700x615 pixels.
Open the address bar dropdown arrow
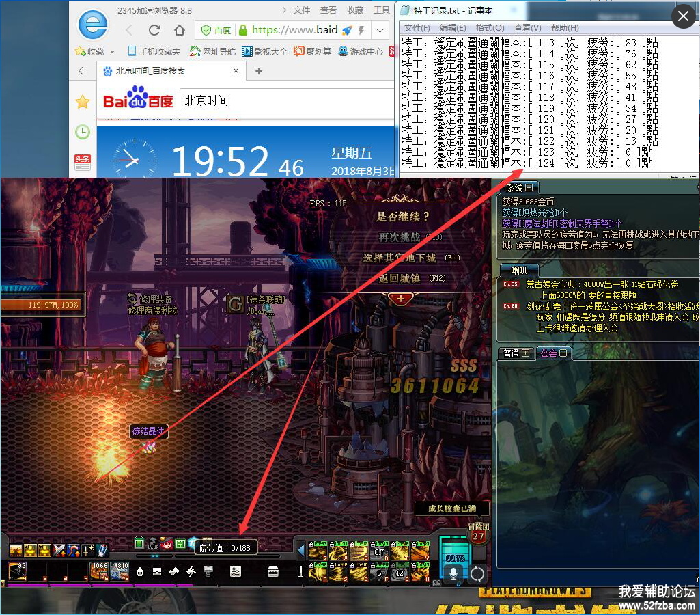click(x=380, y=30)
